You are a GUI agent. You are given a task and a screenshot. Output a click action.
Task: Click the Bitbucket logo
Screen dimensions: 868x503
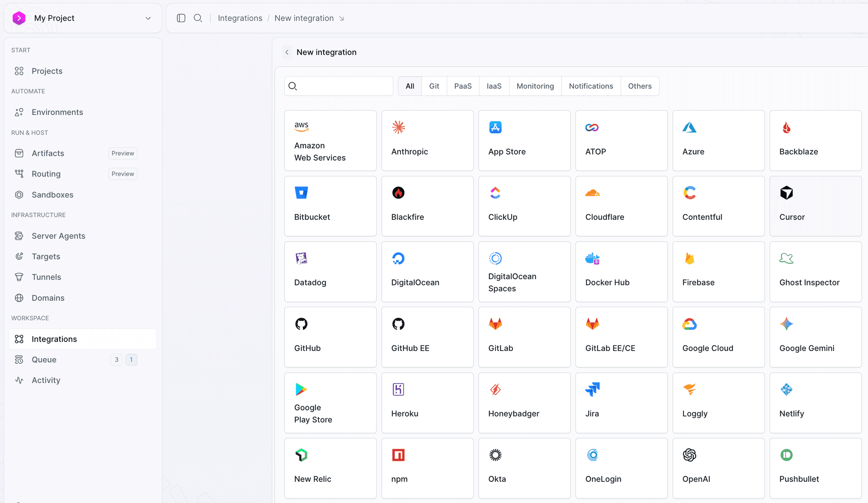302,193
